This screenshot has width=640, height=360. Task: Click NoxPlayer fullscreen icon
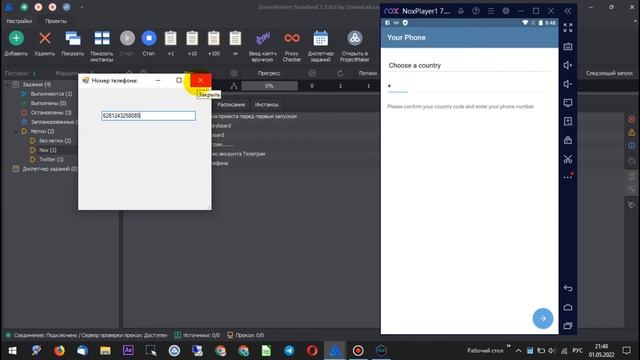click(568, 28)
